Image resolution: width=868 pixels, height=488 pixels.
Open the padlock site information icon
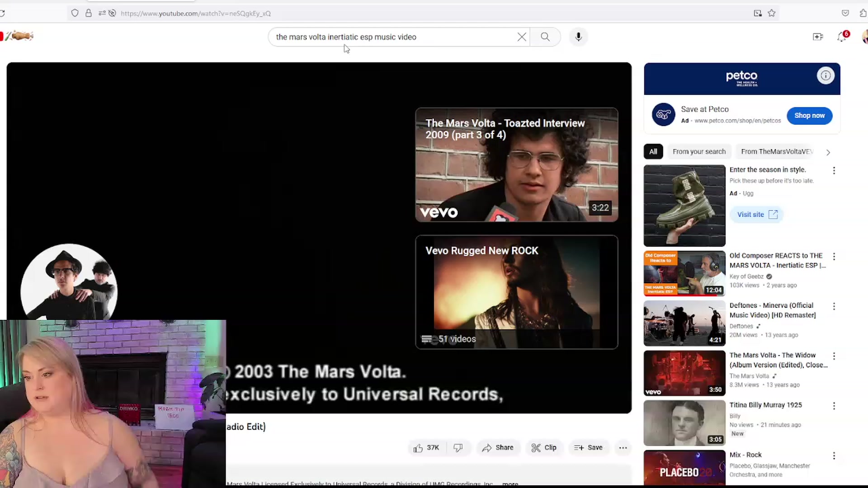pos(89,13)
